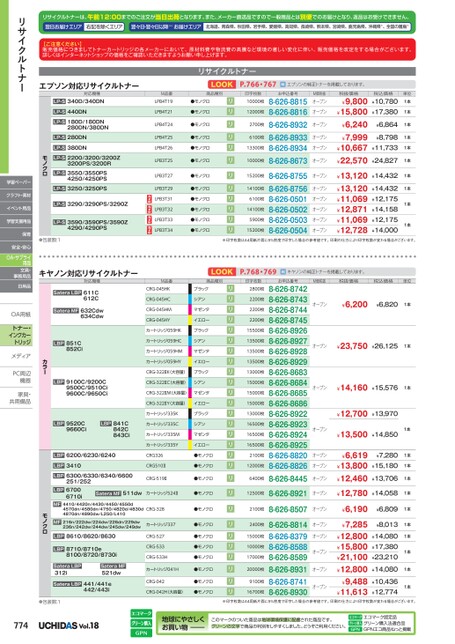
Task: Click the black color bar beside CRG-045HK
Action: (x=190, y=289)
